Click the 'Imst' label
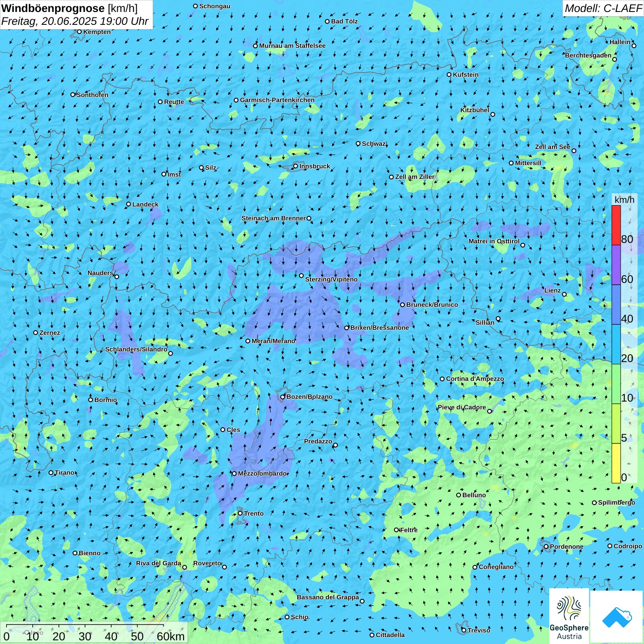Screen dimensions: 644x644 coord(174,174)
